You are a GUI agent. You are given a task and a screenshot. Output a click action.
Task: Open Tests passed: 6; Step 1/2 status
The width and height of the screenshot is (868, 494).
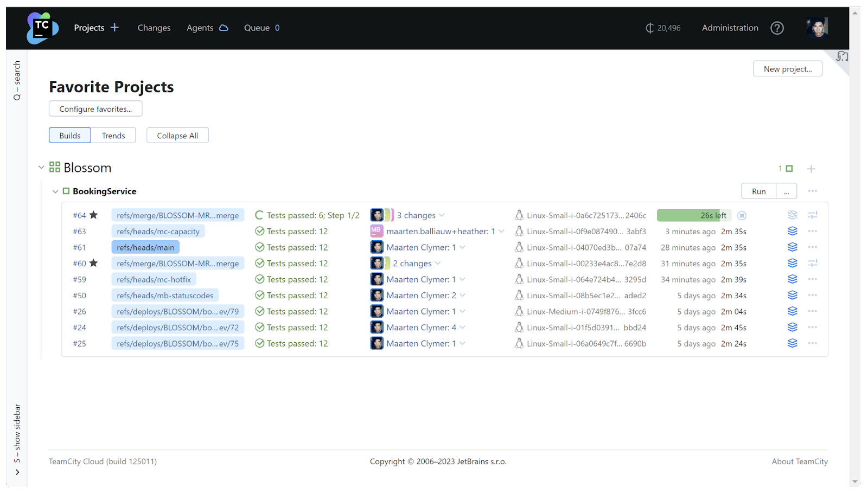313,215
